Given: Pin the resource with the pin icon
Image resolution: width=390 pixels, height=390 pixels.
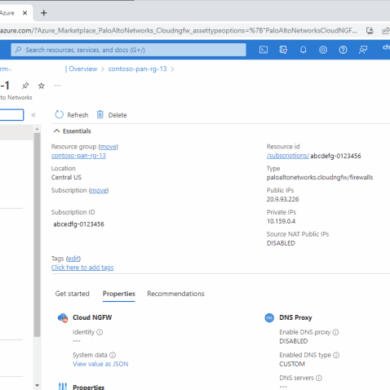Looking at the screenshot, I should [25, 86].
